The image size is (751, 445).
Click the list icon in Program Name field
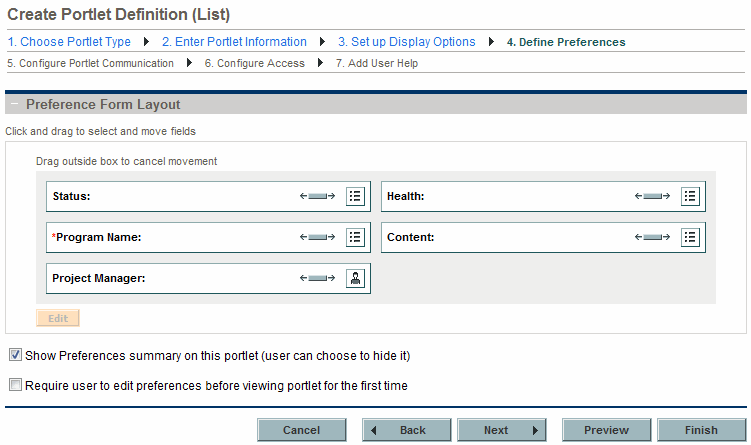[355, 237]
